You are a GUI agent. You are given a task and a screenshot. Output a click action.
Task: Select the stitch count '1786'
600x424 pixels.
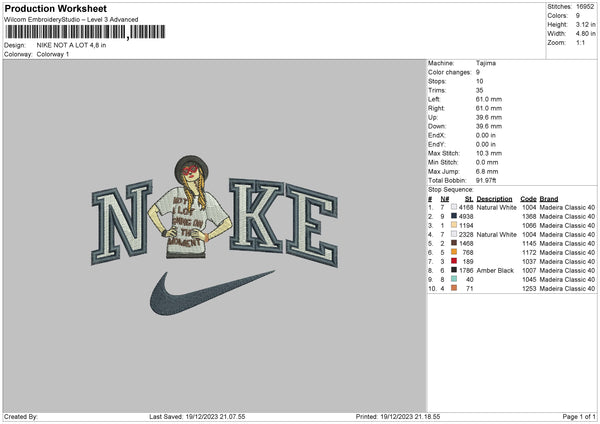click(466, 270)
